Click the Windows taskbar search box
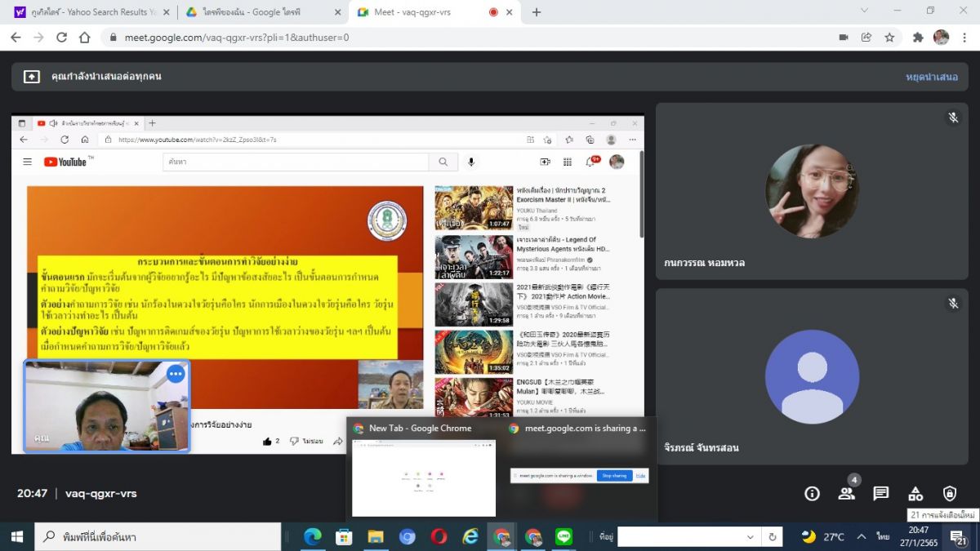Screen dimensions: 980x551 click(x=158, y=537)
